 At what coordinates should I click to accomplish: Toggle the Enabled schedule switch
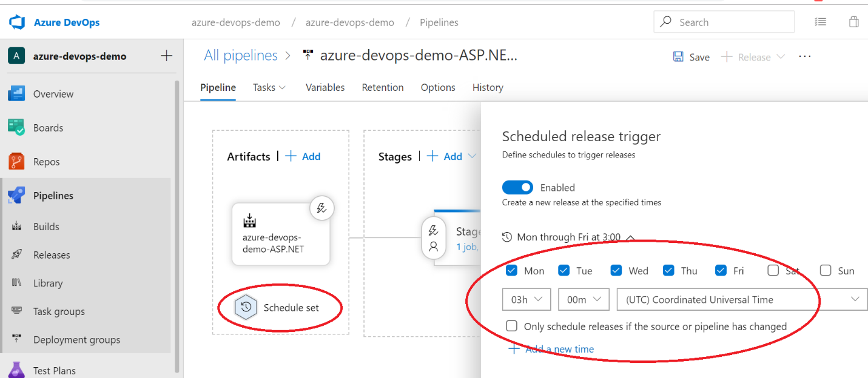pos(517,188)
